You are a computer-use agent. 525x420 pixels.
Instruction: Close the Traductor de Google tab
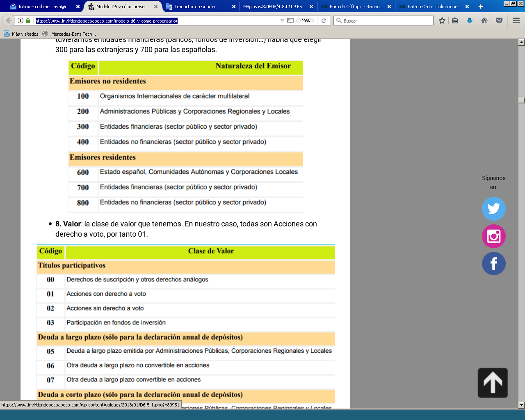[234, 7]
